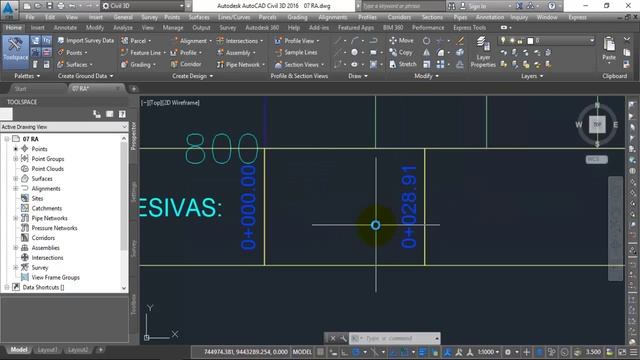Screen dimensions: 640x360
Task: Click the ViewCube TOP face
Action: click(x=597, y=124)
